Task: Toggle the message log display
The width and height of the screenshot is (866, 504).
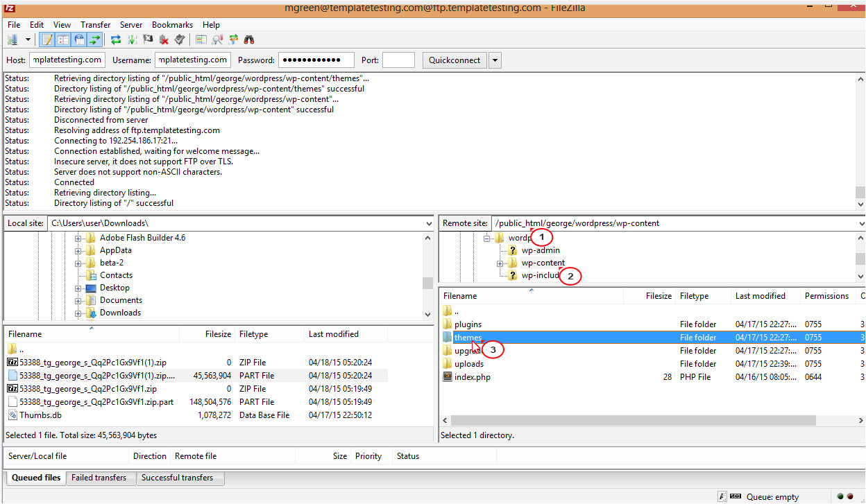Action: pos(46,40)
